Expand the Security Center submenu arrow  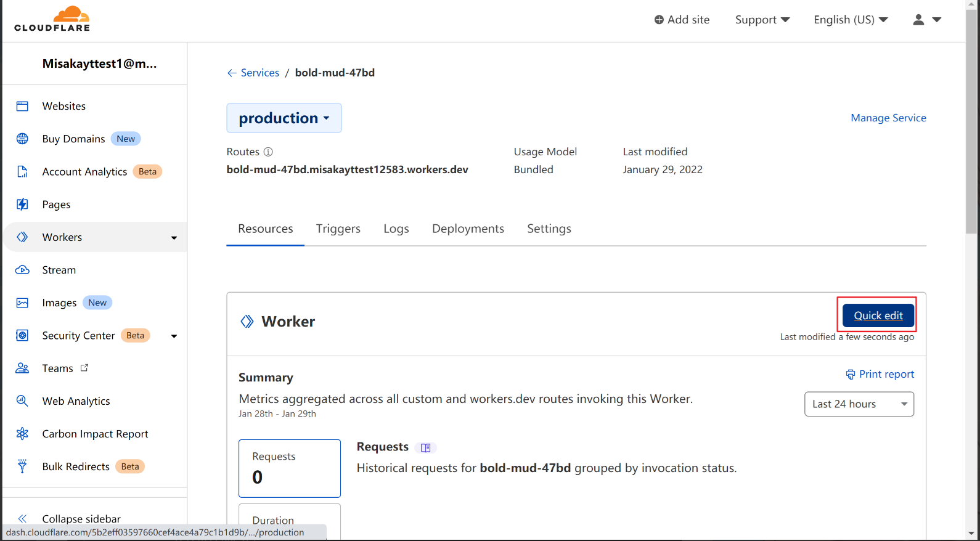tap(174, 336)
